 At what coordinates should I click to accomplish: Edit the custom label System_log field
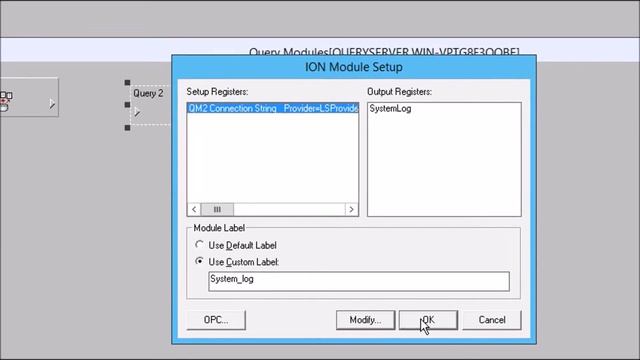tap(359, 281)
